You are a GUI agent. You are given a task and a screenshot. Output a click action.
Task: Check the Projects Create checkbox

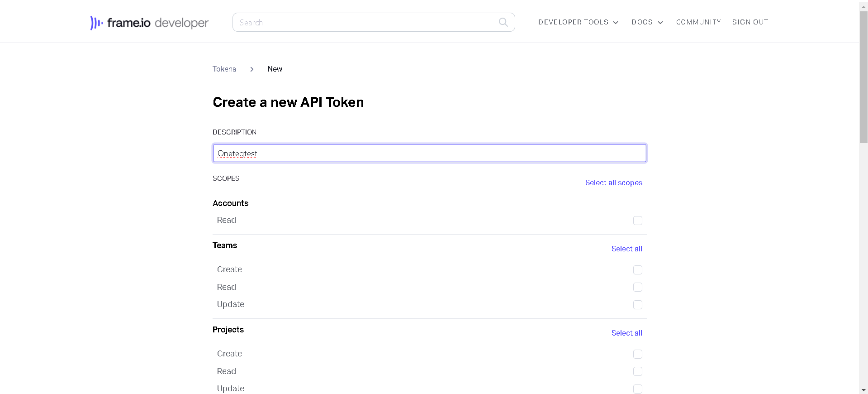pyautogui.click(x=637, y=354)
